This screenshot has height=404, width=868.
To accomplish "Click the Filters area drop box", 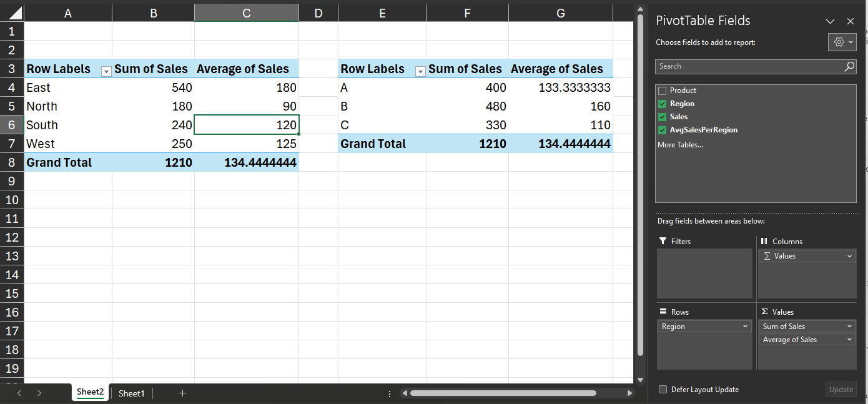I will (x=705, y=273).
